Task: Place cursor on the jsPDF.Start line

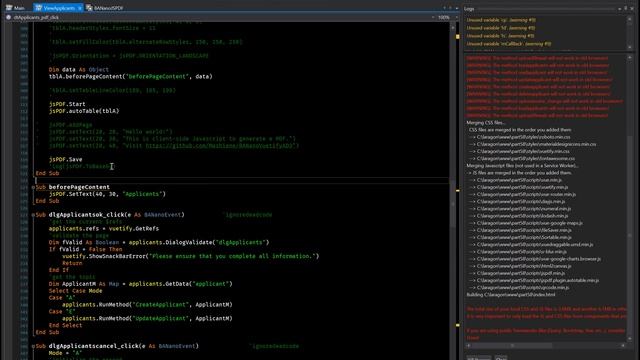Action: [67, 104]
